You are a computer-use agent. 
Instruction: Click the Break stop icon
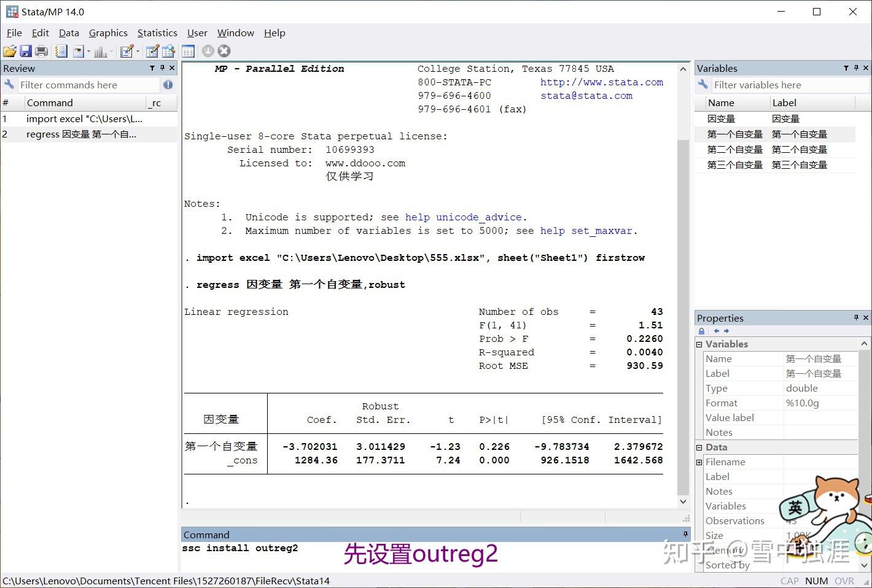click(x=224, y=51)
